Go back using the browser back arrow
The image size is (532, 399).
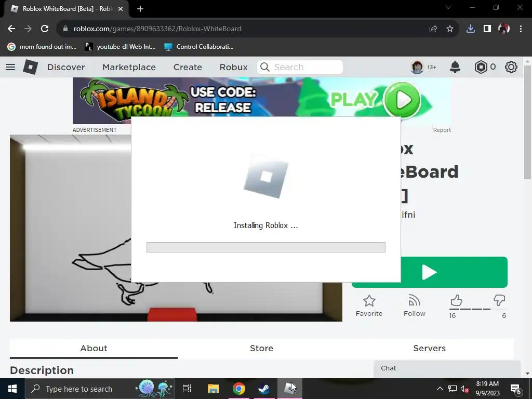pos(11,29)
